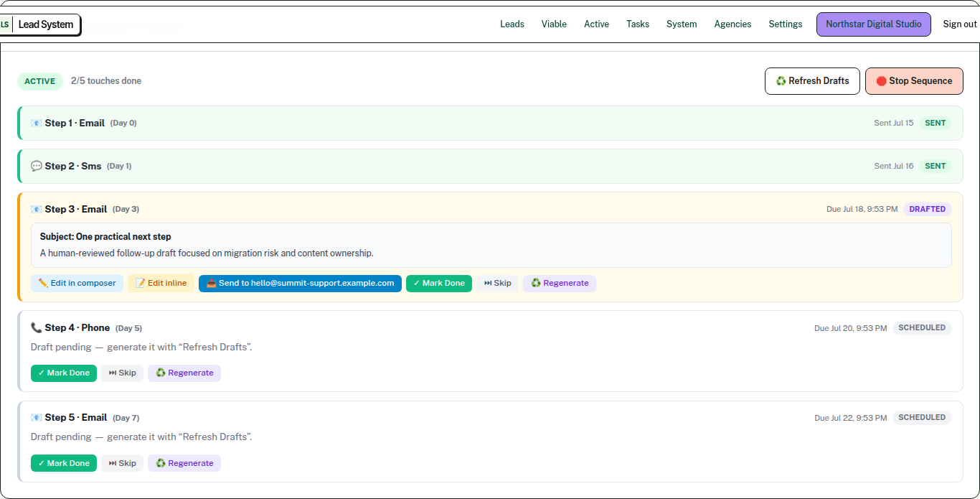
Task: Go to the Agencies nav tab
Action: (732, 24)
